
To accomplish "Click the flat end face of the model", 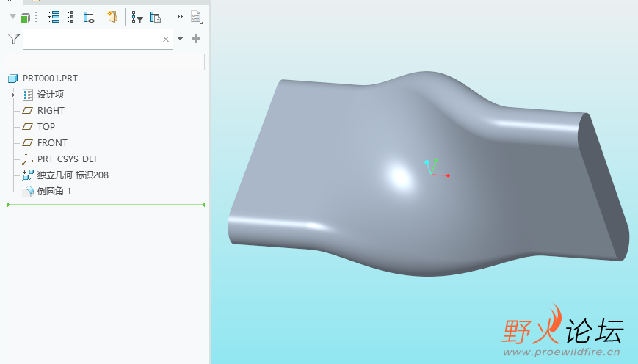I will (x=603, y=187).
